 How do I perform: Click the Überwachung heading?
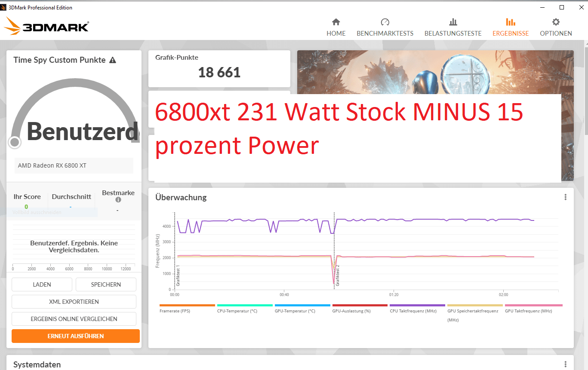[181, 198]
